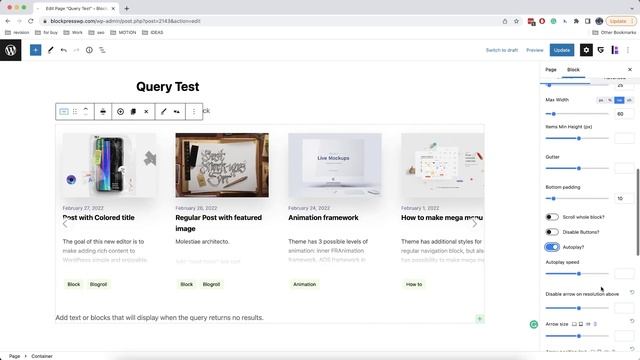
Task: Adjust the Max Width slider
Action: click(x=577, y=114)
